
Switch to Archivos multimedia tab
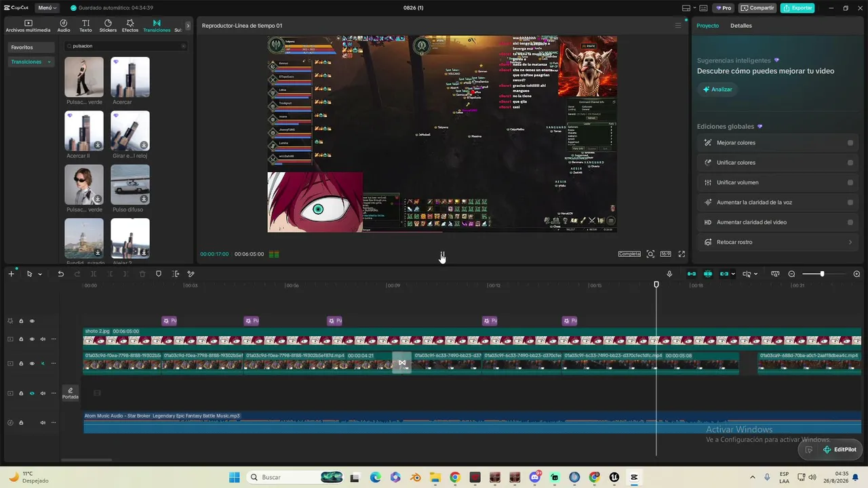pyautogui.click(x=28, y=26)
